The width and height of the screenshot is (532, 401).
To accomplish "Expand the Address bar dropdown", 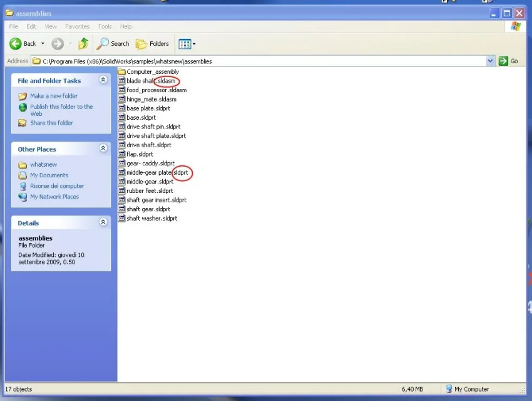I will coord(490,61).
